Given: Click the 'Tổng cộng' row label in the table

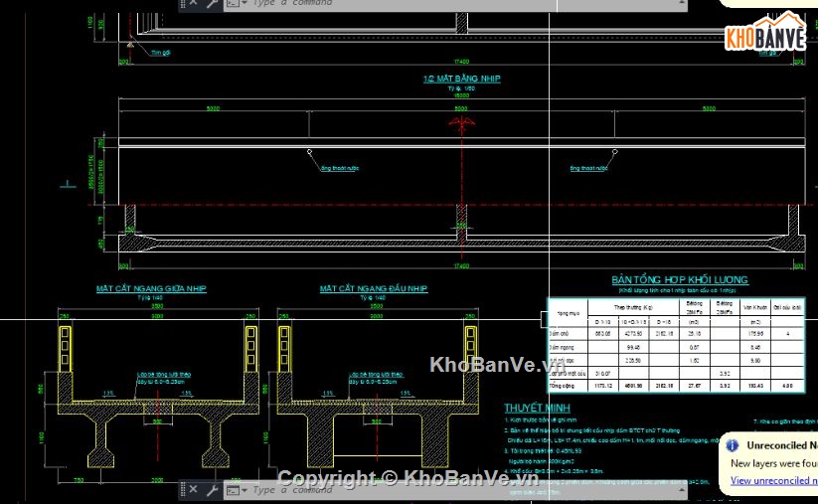Looking at the screenshot, I should (x=562, y=386).
